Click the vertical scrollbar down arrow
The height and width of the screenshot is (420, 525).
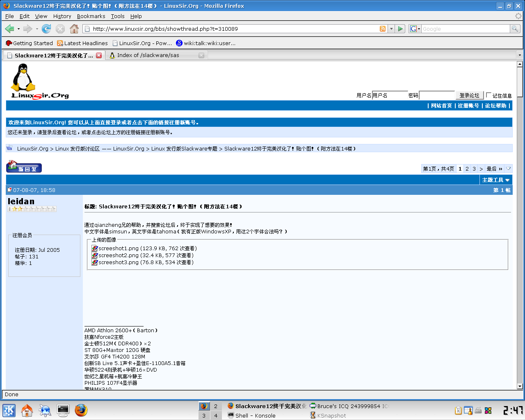coord(520,386)
